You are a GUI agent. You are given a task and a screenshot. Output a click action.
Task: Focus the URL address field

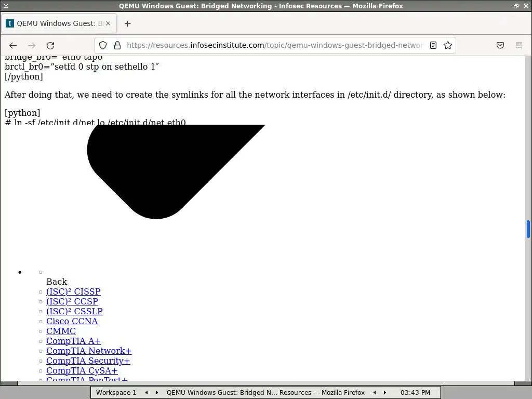[x=274, y=45]
